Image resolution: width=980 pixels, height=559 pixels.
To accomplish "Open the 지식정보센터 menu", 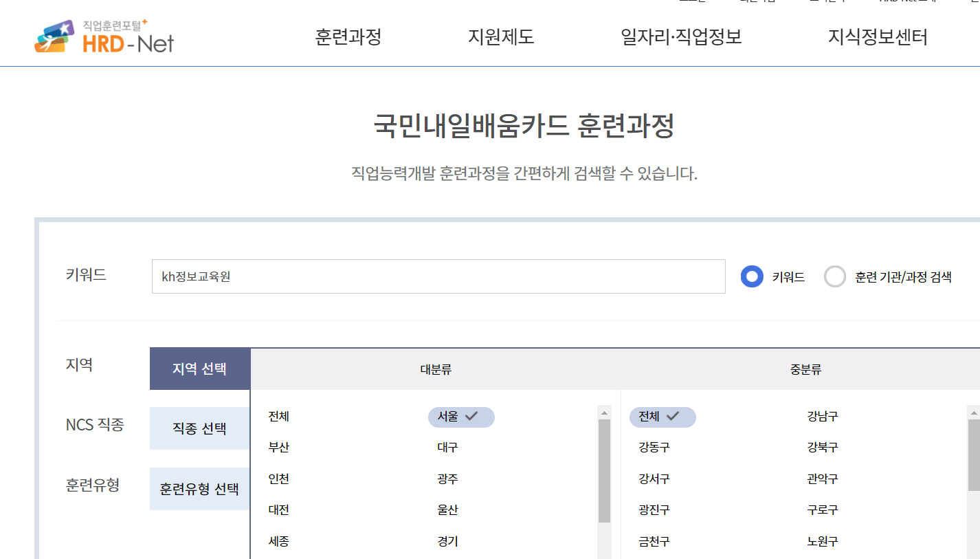I will coord(878,37).
